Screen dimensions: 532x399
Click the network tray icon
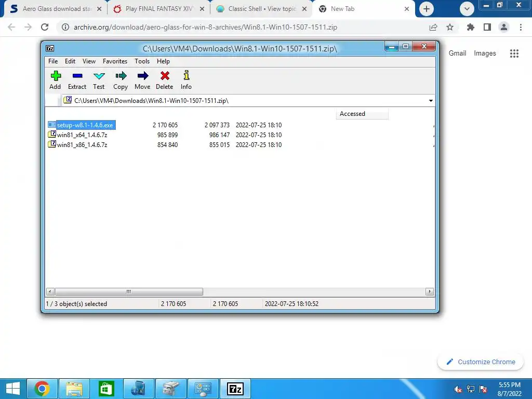click(471, 389)
